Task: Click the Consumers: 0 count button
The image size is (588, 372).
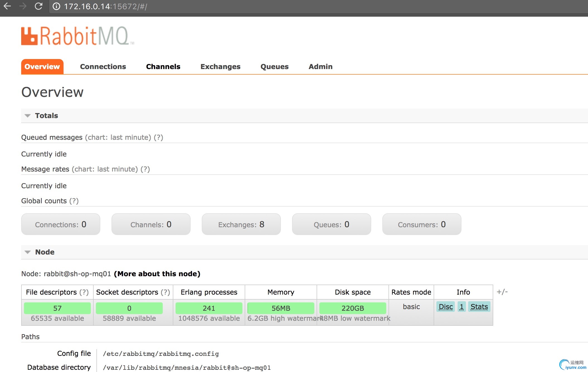Action: tap(422, 224)
